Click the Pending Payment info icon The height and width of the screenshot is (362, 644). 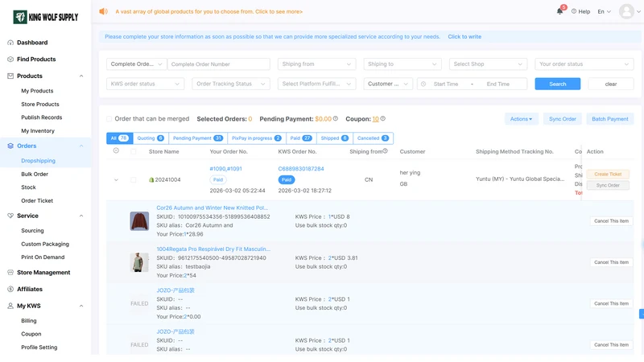pos(336,118)
